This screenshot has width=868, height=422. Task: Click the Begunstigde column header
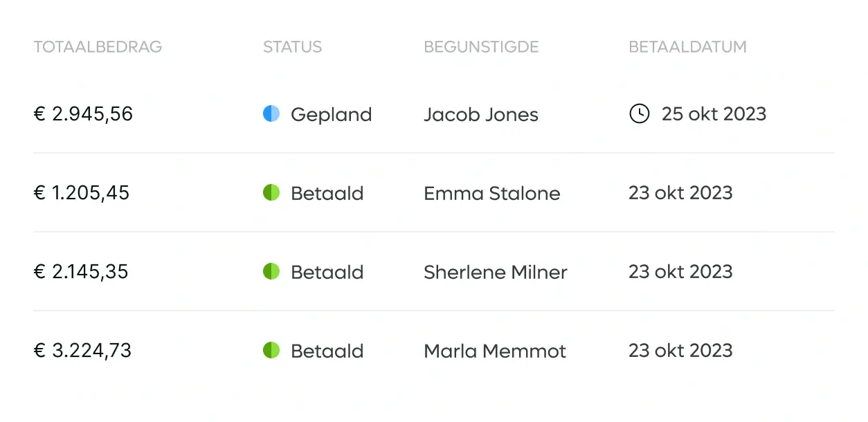(x=481, y=47)
